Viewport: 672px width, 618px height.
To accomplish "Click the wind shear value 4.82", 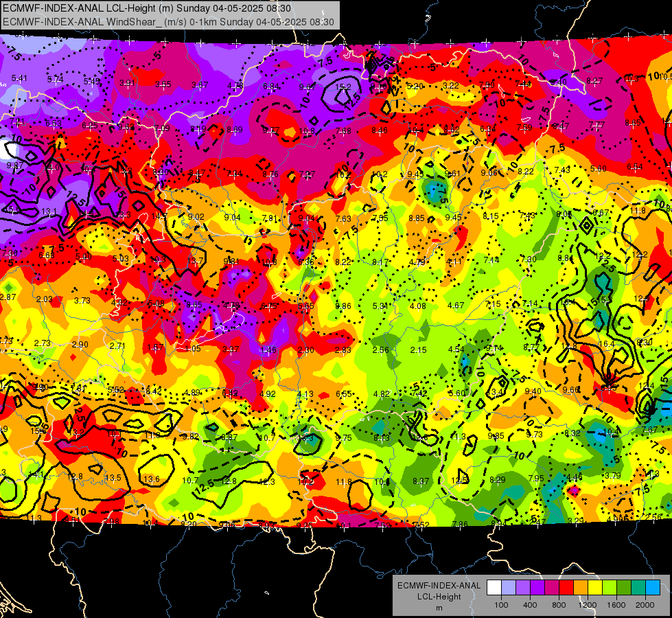I will [x=382, y=393].
